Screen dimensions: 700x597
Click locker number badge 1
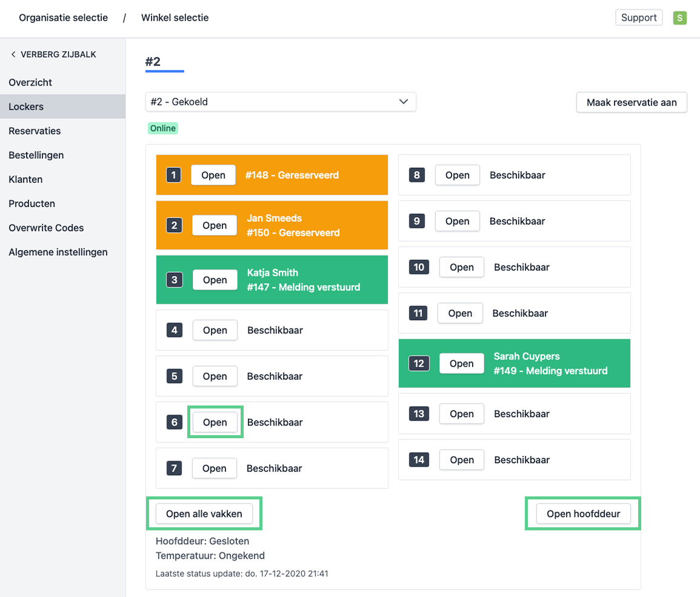tap(174, 175)
